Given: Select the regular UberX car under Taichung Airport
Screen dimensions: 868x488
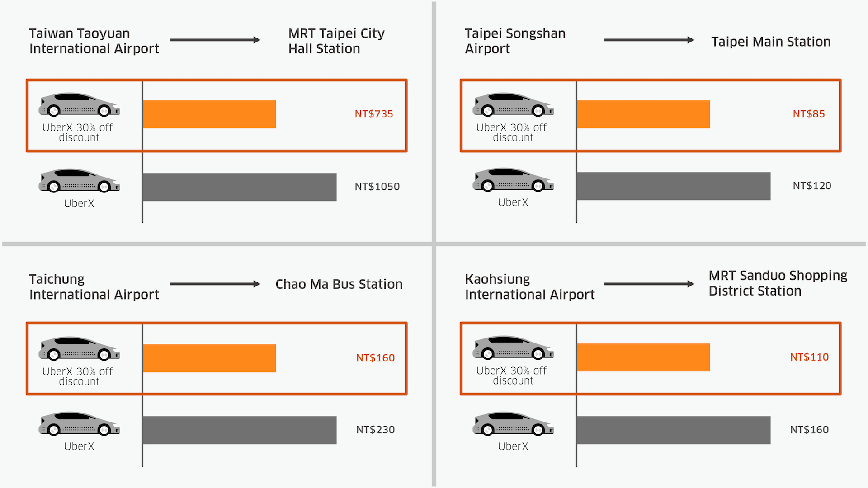Looking at the screenshot, I should 79,424.
